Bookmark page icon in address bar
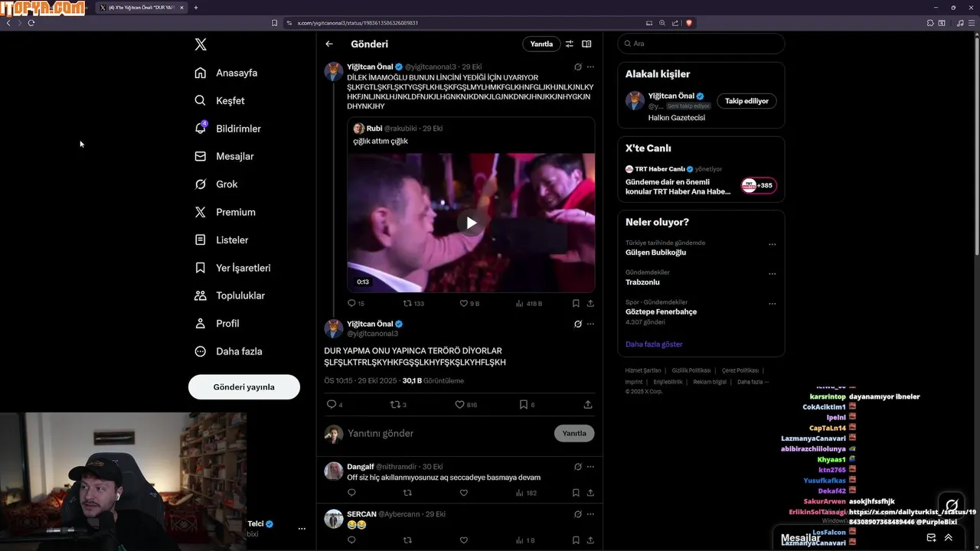Image resolution: width=980 pixels, height=551 pixels. [x=274, y=23]
